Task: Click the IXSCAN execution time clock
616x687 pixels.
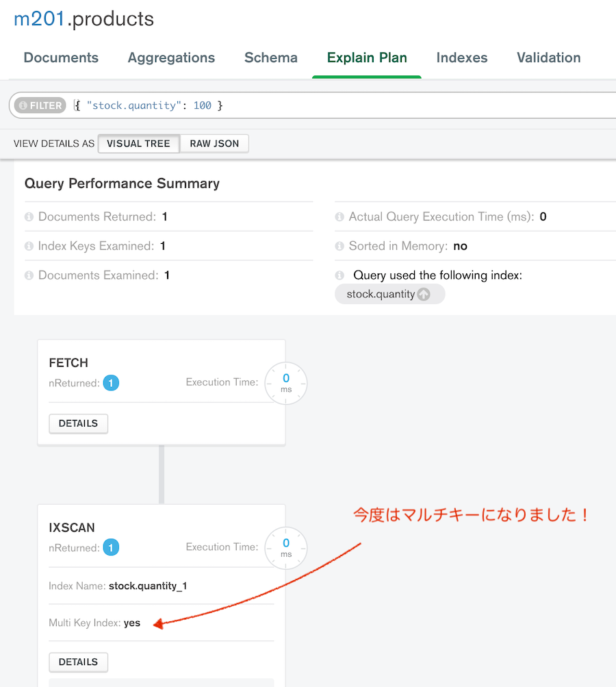Action: (286, 548)
